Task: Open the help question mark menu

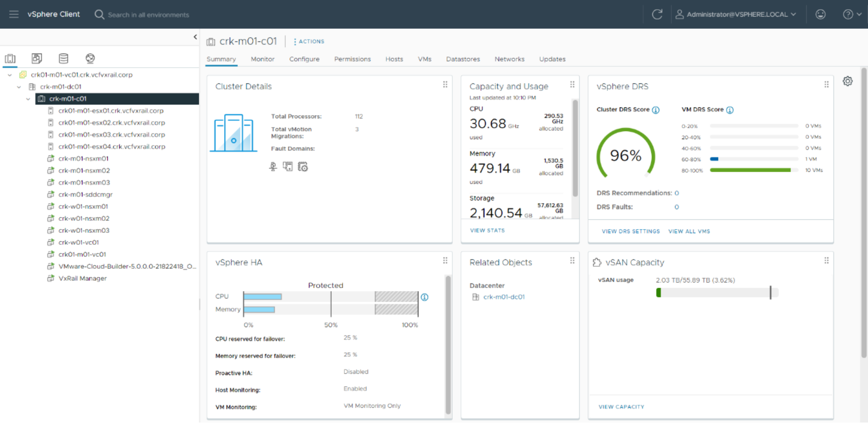Action: click(852, 14)
